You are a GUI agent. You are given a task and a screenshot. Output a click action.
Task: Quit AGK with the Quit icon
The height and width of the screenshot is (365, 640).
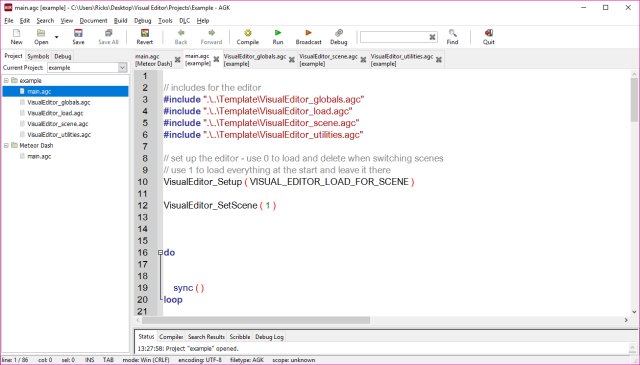tap(489, 36)
